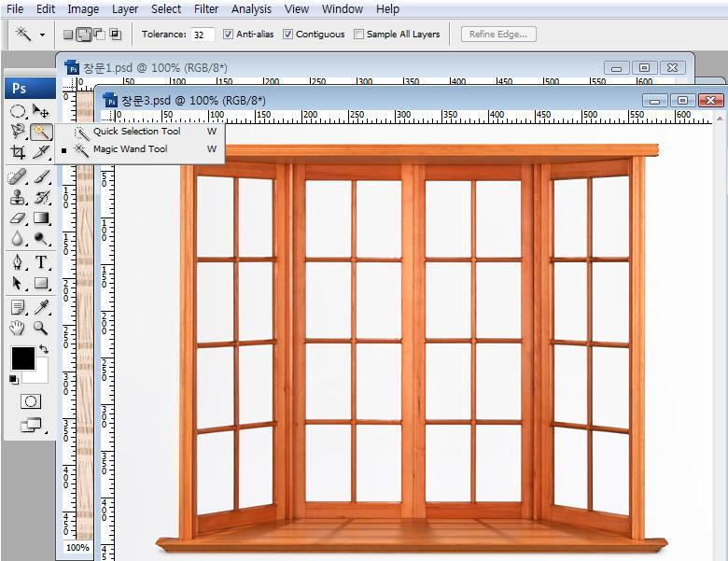This screenshot has width=728, height=561.
Task: Toggle Quick Mask mode icon
Action: [x=30, y=401]
